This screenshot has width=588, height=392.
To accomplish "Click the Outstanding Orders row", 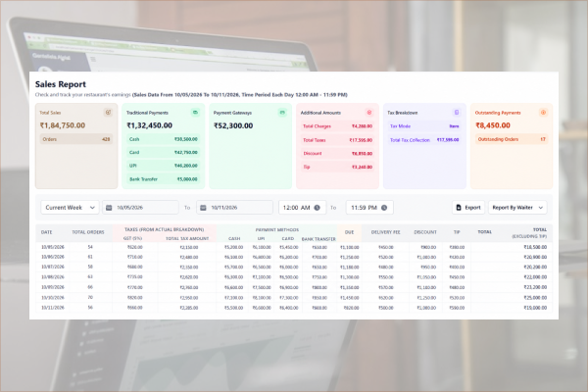I will pyautogui.click(x=512, y=139).
